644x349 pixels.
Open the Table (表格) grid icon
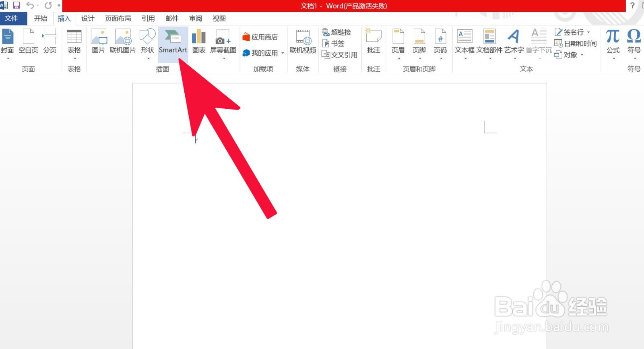coord(74,37)
